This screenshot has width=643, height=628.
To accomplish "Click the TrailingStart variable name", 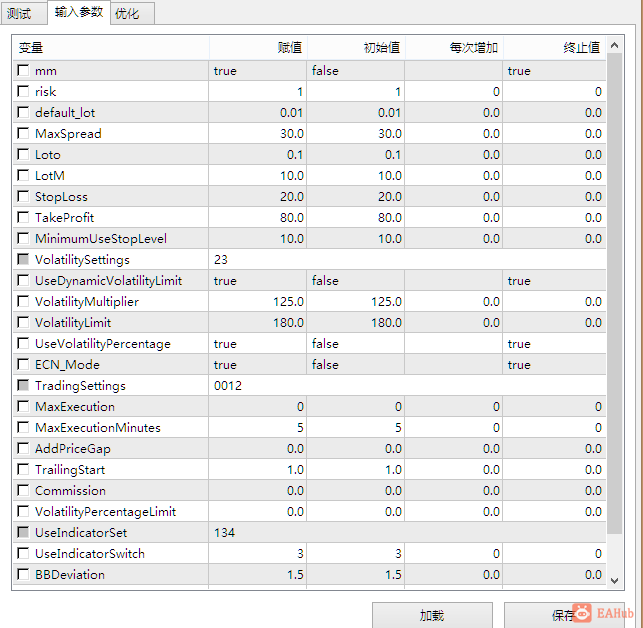I will [x=70, y=470].
